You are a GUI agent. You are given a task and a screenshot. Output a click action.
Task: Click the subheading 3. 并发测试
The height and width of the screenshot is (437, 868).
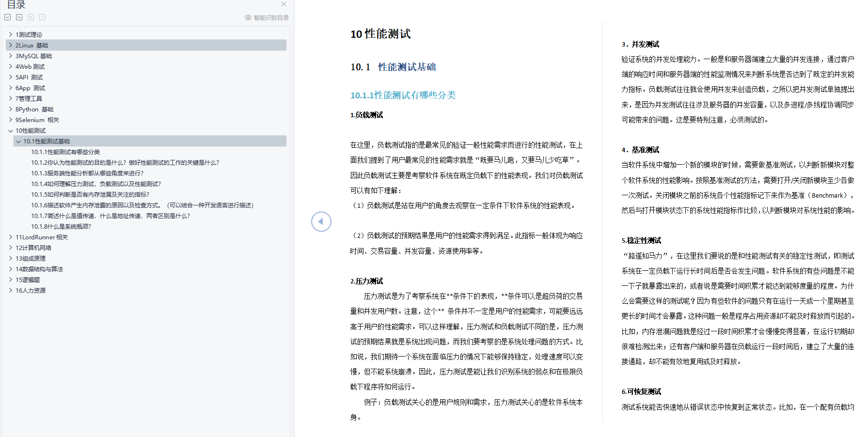(x=640, y=44)
